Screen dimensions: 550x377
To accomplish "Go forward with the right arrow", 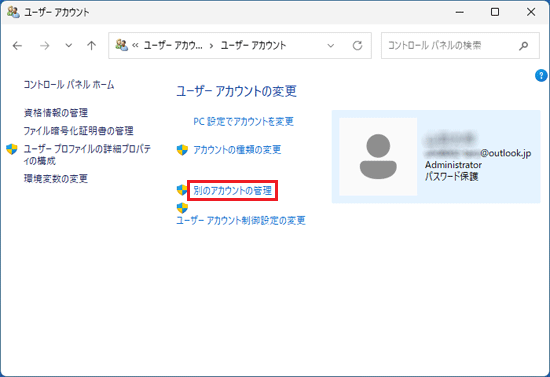I will point(45,46).
